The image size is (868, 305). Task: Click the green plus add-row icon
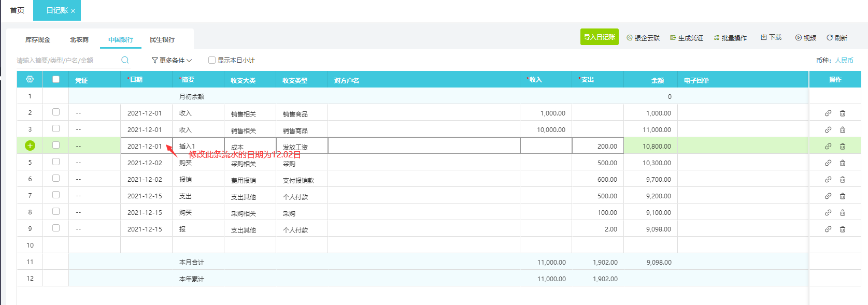(x=30, y=146)
